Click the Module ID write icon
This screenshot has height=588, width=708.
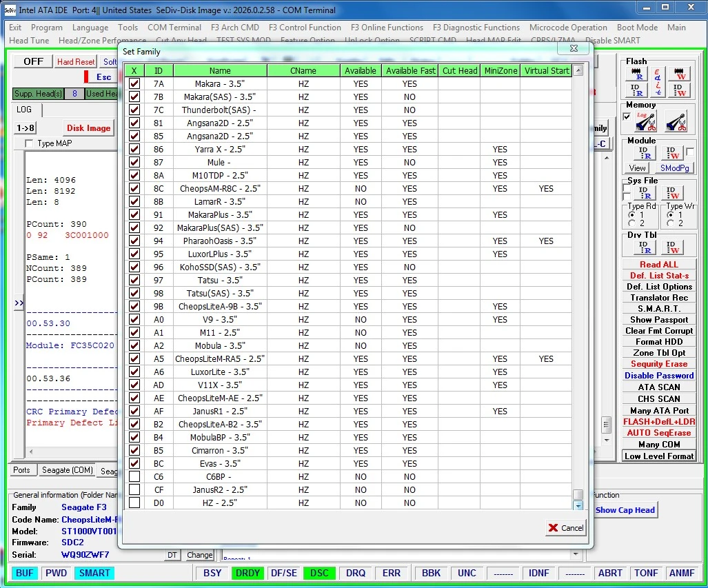672,153
